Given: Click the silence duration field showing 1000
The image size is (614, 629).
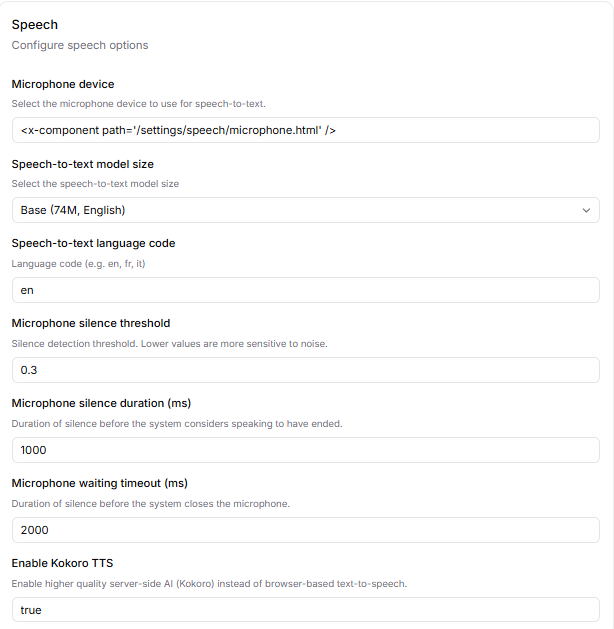Looking at the screenshot, I should click(x=305, y=450).
